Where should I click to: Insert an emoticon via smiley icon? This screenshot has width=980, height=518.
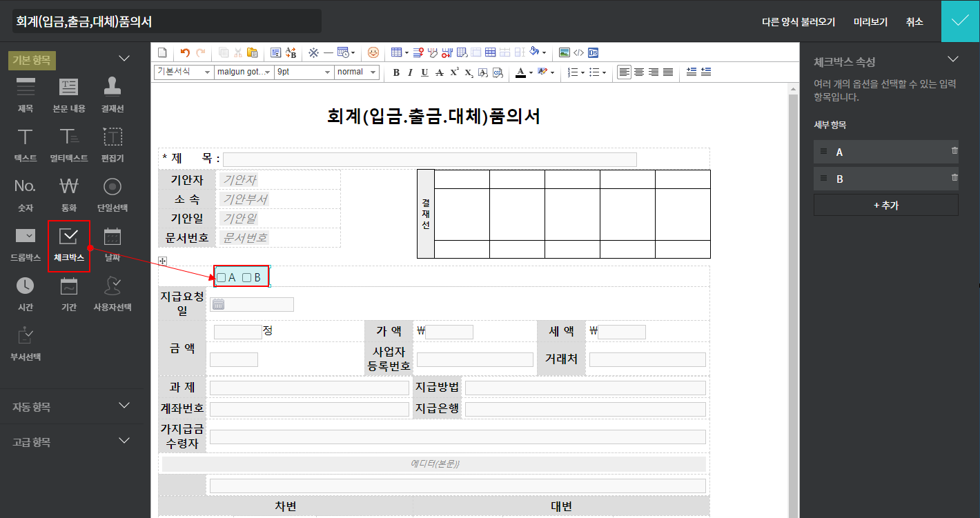pyautogui.click(x=373, y=52)
